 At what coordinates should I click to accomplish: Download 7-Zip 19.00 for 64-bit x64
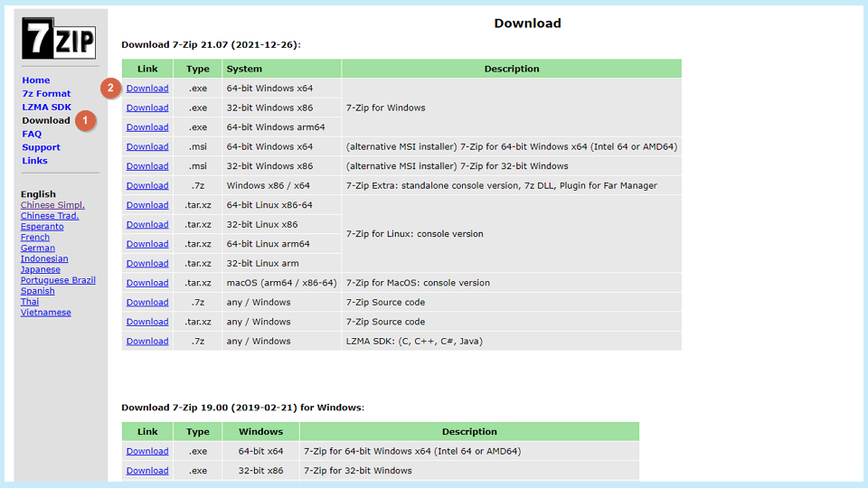click(147, 451)
